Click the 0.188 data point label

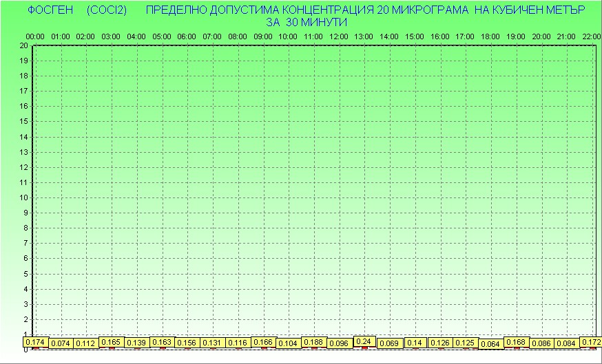tap(313, 342)
